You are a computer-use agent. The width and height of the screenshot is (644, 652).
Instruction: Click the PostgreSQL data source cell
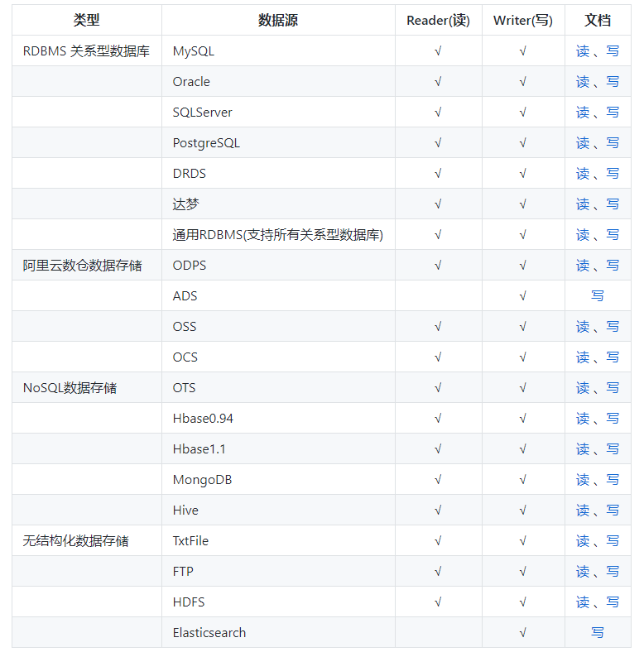[x=278, y=143]
